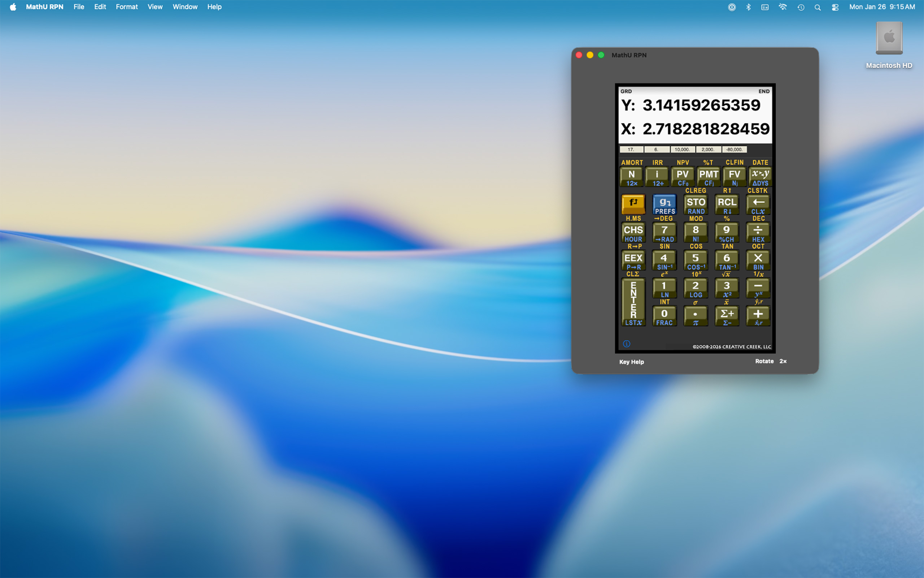Click the Key Help link
The image size is (924, 578).
pos(632,362)
